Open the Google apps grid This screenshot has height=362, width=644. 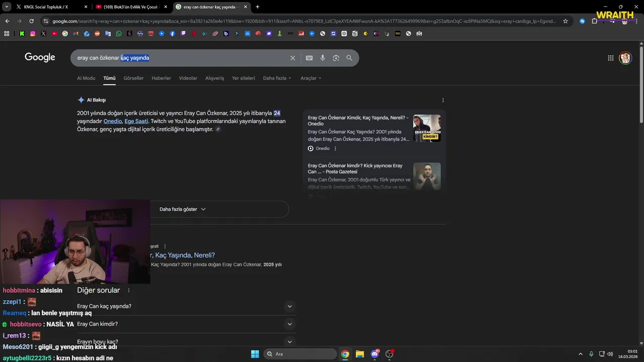(610, 58)
